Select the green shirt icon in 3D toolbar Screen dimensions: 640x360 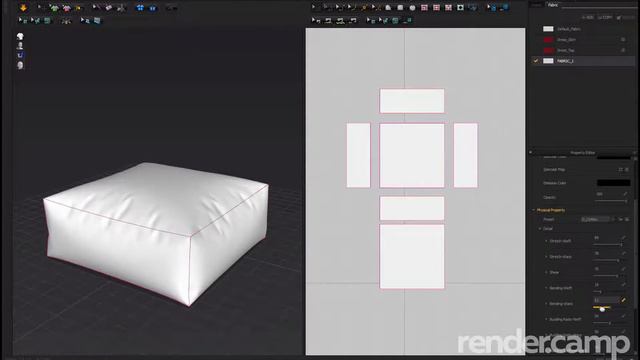[x=54, y=8]
